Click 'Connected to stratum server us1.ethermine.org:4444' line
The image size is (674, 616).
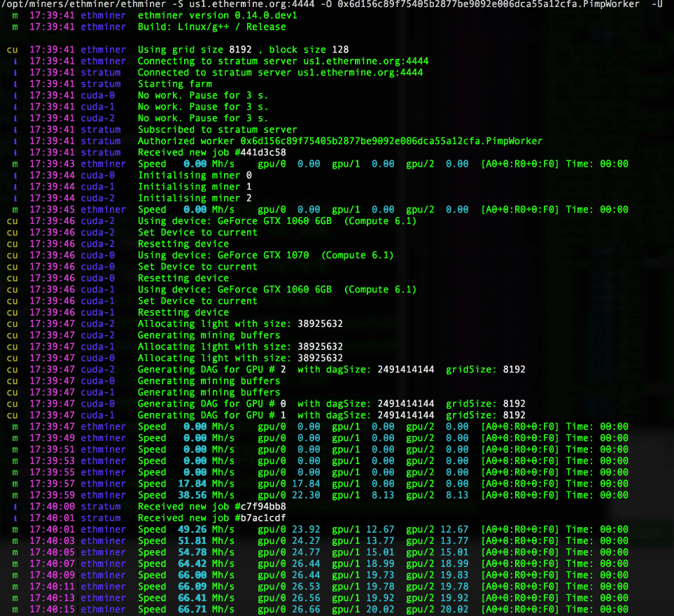click(x=280, y=73)
